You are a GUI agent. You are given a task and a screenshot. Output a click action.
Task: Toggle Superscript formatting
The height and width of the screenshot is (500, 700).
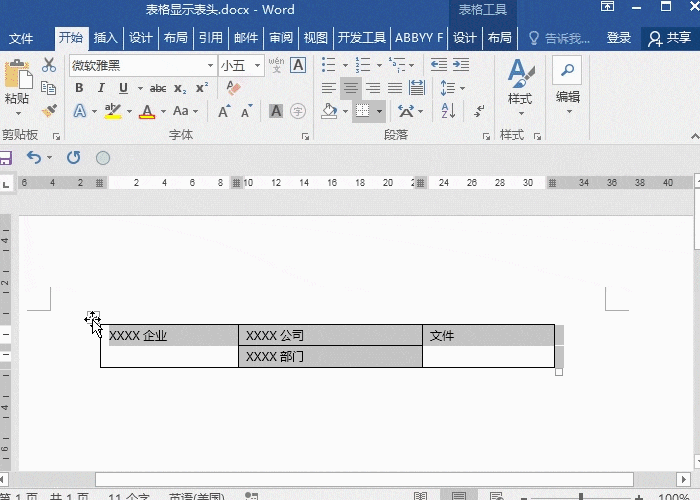click(202, 88)
